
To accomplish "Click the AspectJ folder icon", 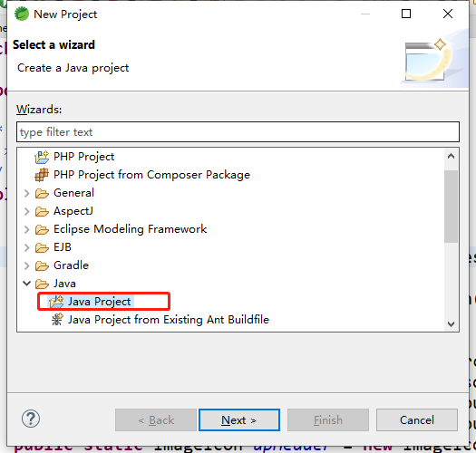I will click(x=42, y=211).
